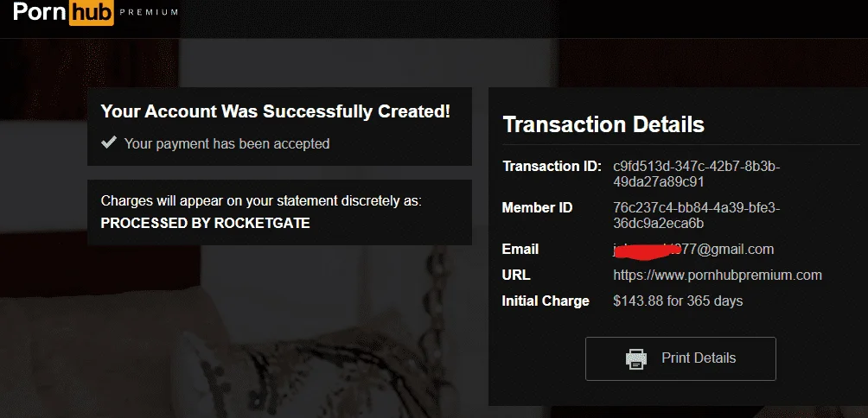Click the Transaction Details heading
This screenshot has width=868, height=418.
[x=603, y=124]
